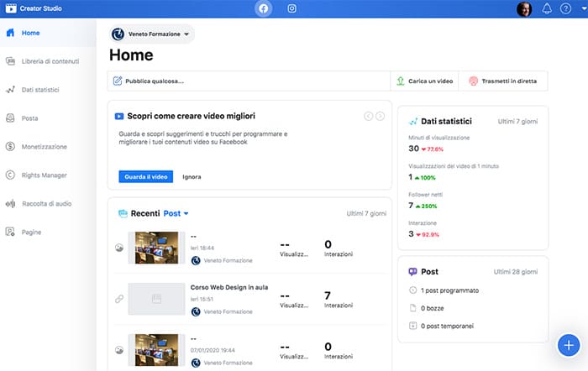Click Carica un video button
This screenshot has width=588, height=371.
coord(424,81)
